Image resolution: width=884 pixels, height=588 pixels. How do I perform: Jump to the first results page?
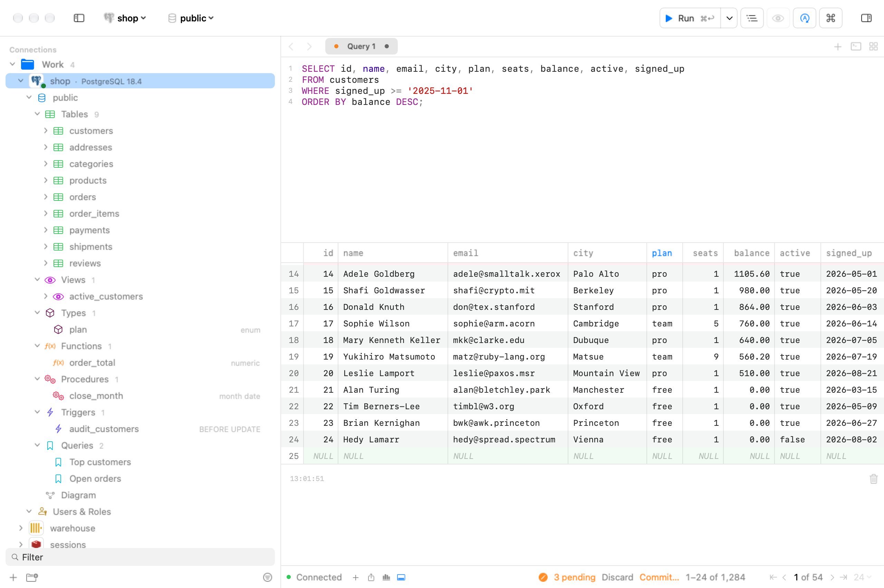point(773,577)
